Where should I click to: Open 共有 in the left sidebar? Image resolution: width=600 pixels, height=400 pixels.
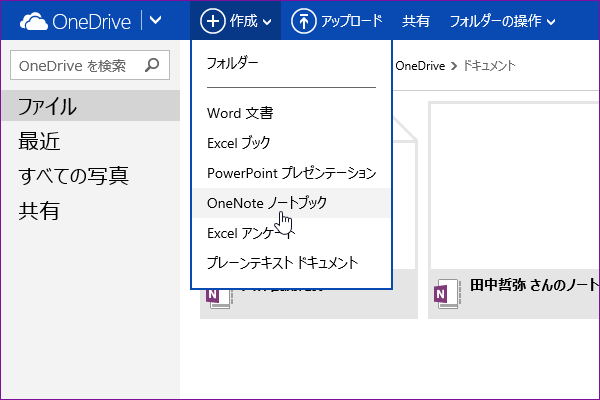[x=39, y=211]
